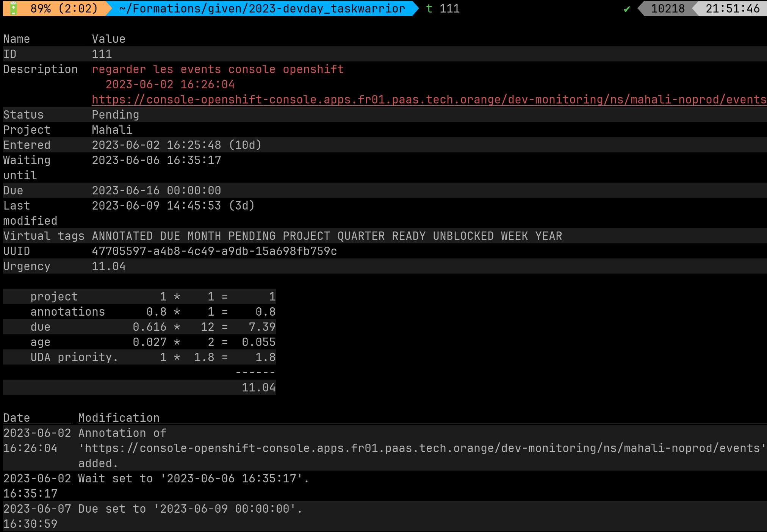Click the Due date value 2023-06-16
This screenshot has height=532, width=767.
156,191
